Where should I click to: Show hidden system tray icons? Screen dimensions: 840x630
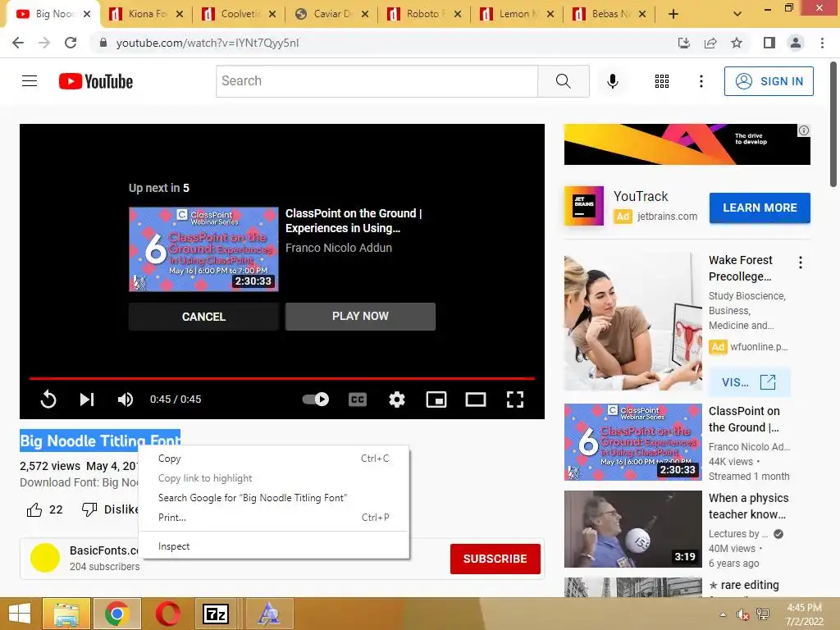click(x=723, y=614)
